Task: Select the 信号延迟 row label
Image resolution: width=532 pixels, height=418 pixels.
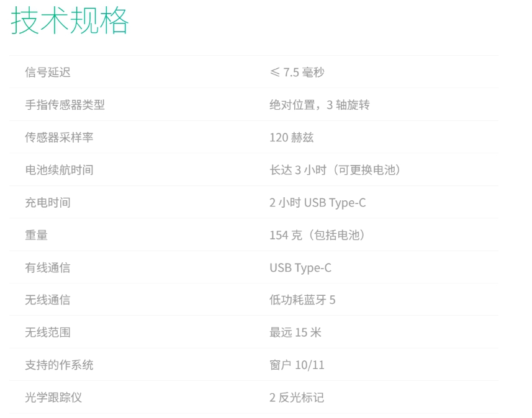Action: click(48, 72)
